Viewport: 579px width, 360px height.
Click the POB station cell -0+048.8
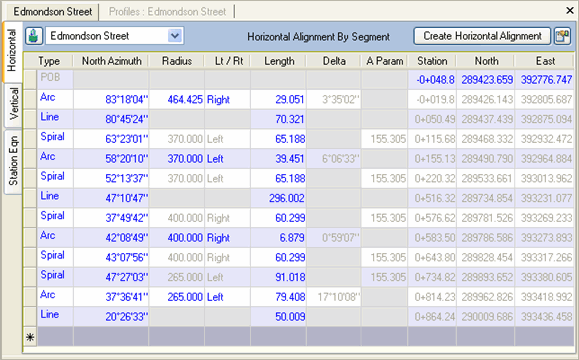pyautogui.click(x=432, y=79)
